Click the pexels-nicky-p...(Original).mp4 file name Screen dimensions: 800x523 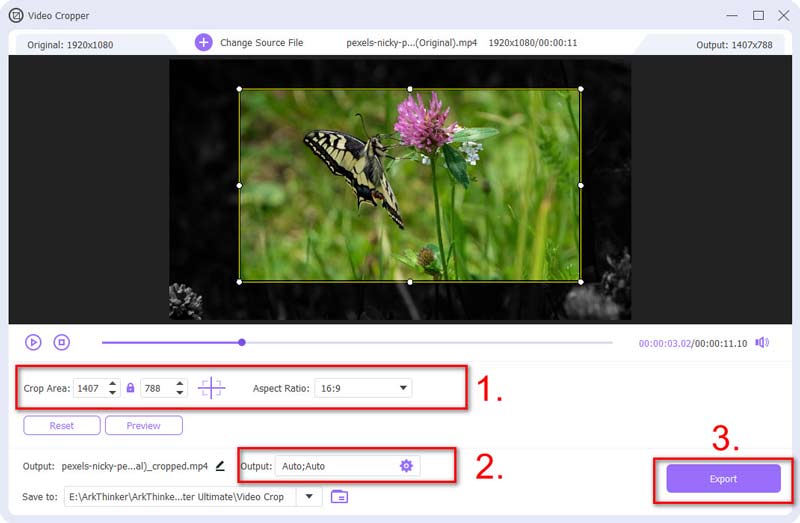point(411,43)
